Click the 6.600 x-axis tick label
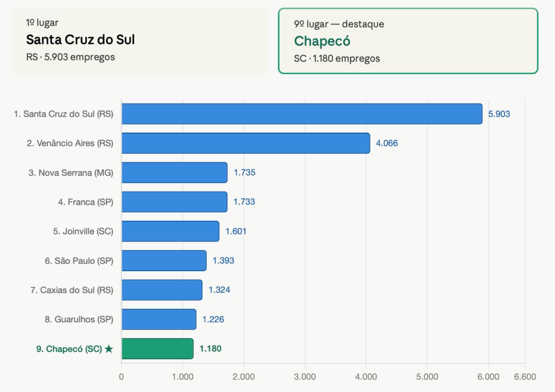 (x=525, y=377)
